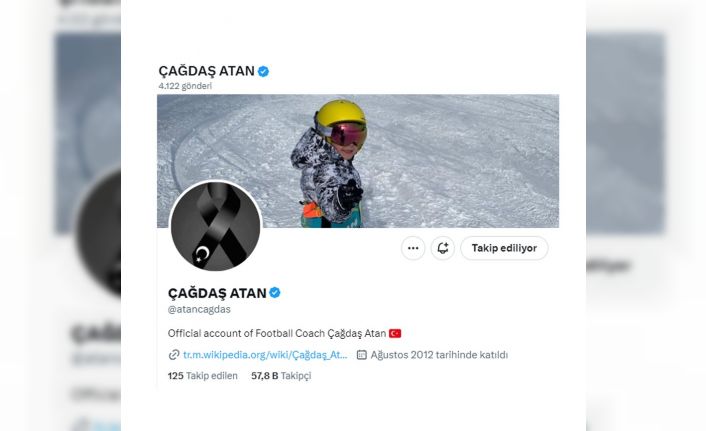Click the verified badge beside profile name
This screenshot has width=706, height=431.
(x=275, y=293)
